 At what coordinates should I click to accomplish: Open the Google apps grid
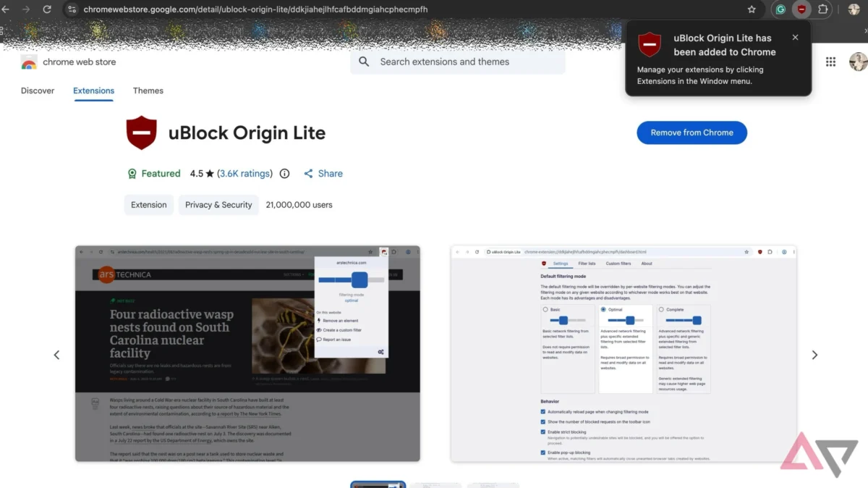pyautogui.click(x=830, y=62)
